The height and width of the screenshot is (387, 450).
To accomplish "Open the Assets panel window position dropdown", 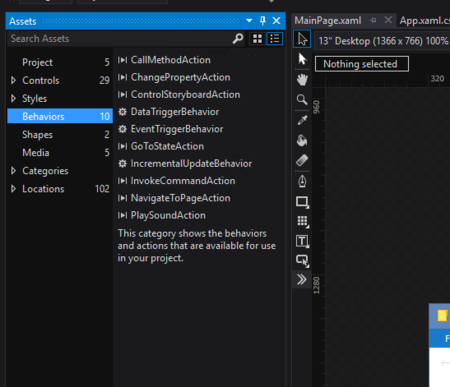I will click(x=249, y=21).
